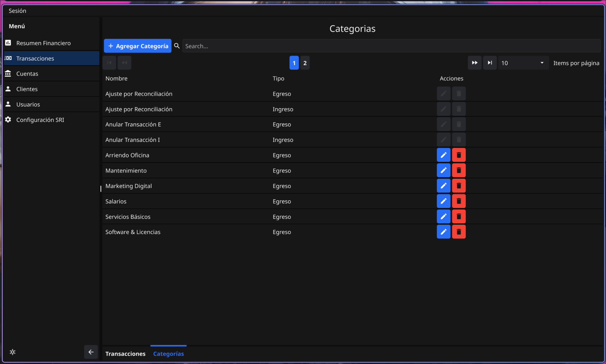Click the Agregar Categoría button

138,46
